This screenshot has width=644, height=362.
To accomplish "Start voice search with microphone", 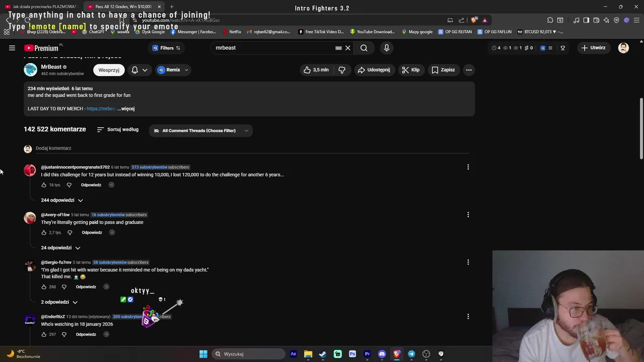I will click(x=386, y=48).
